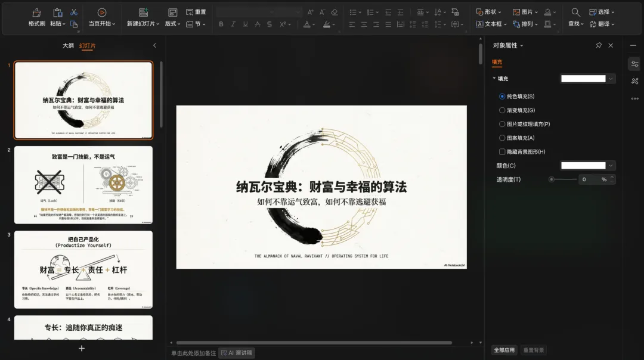Click Reset Background (重置背景) button

pos(534,350)
